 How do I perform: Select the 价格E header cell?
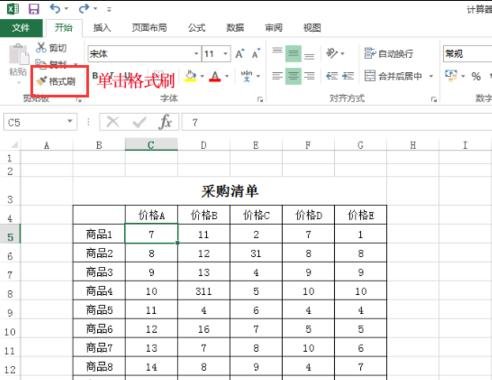tap(361, 215)
